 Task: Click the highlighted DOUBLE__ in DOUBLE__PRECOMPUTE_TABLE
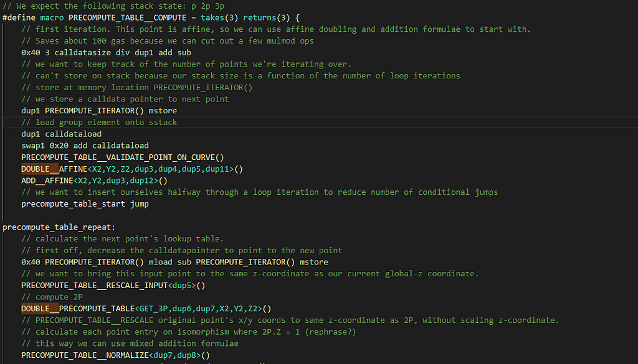(40, 309)
